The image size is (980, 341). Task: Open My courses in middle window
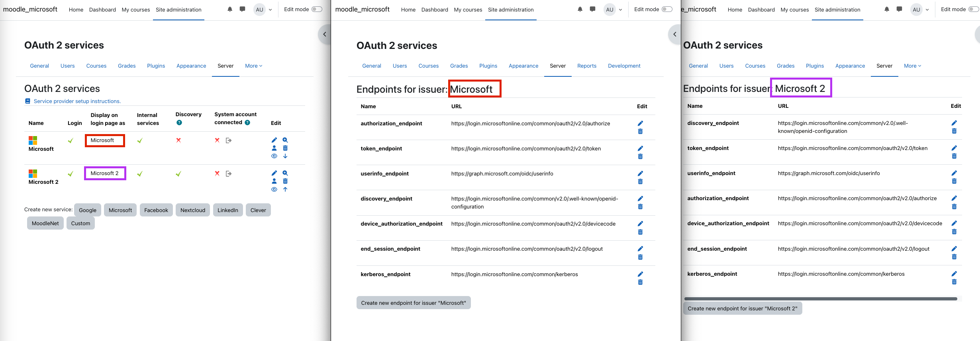[468, 10]
